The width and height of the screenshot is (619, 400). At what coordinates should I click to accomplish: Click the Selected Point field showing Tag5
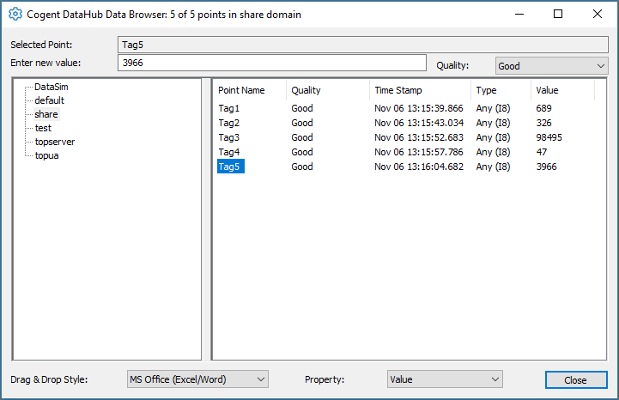coord(363,45)
